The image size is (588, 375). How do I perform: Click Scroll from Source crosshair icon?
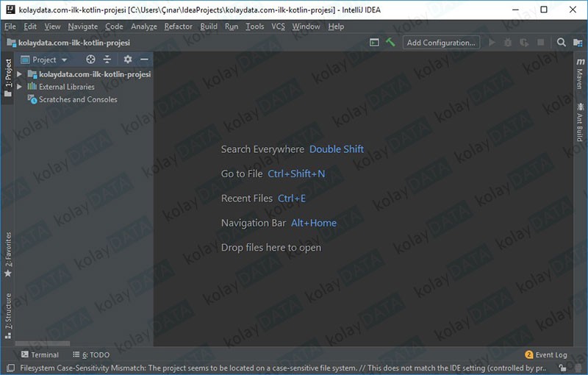point(90,60)
